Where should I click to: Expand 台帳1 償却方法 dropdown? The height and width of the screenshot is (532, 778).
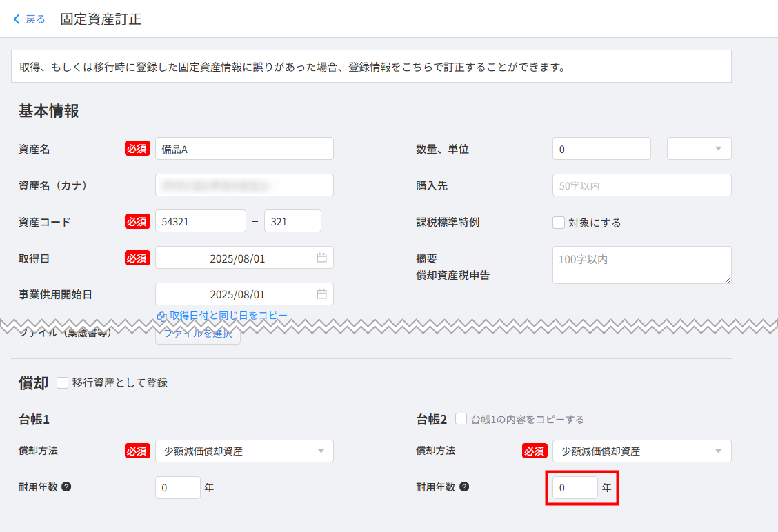point(244,451)
